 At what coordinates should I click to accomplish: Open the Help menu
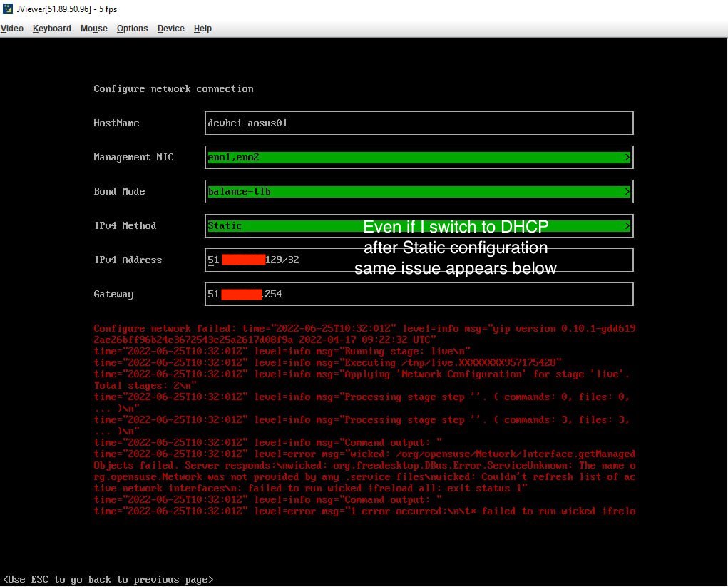pos(202,29)
